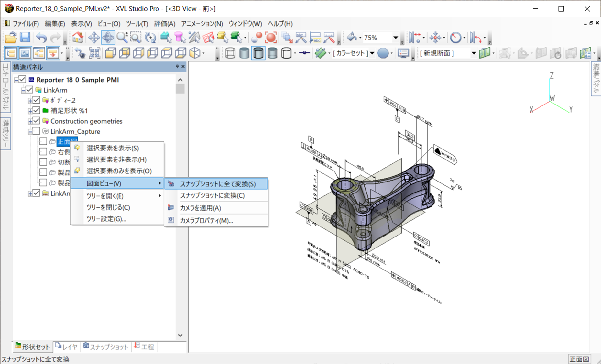Choose ツリー設定(G)... in context menu
This screenshot has height=364, width=601.
click(117, 219)
